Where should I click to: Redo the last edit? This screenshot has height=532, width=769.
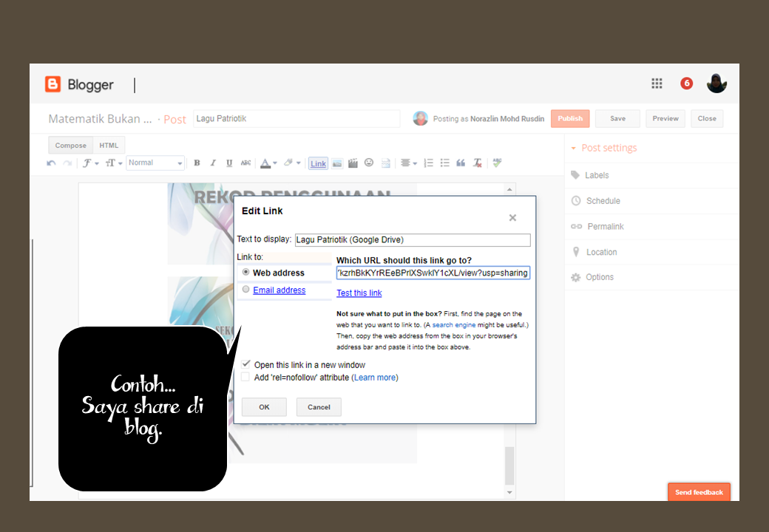click(x=68, y=163)
